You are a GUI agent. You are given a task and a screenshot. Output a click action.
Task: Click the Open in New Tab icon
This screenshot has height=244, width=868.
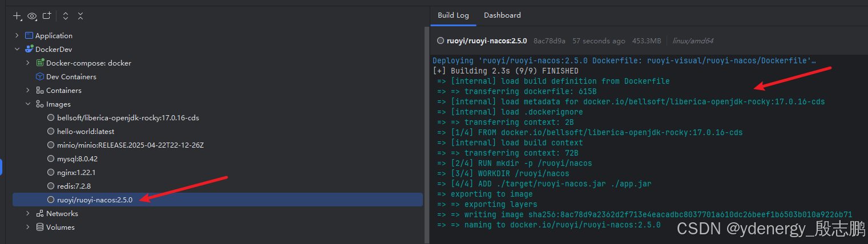pos(47,16)
